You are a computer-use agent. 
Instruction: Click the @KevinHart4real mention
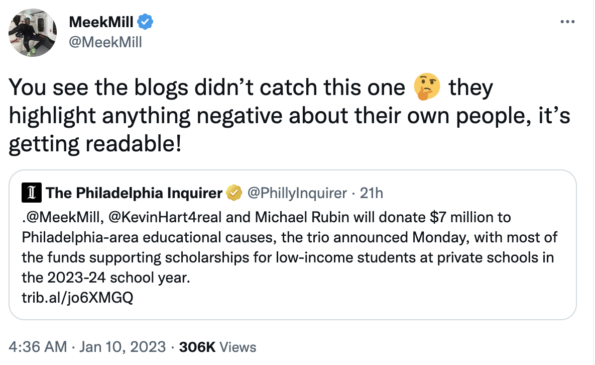pyautogui.click(x=165, y=217)
